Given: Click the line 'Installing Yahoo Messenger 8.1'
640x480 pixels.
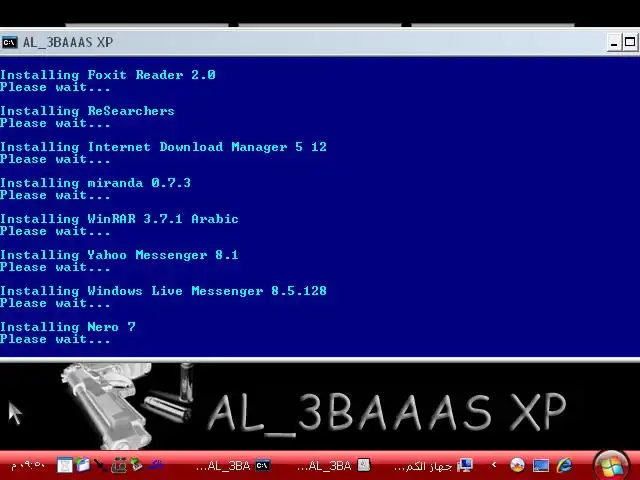Looking at the screenshot, I should click(x=119, y=255).
